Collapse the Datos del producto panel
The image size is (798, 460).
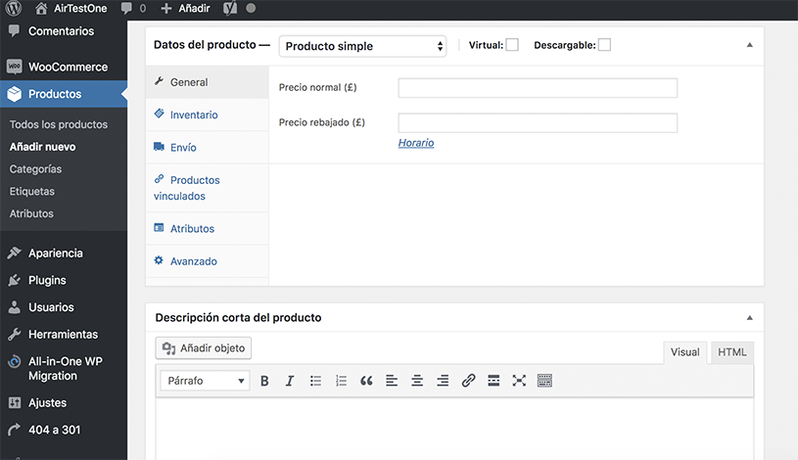coord(750,45)
